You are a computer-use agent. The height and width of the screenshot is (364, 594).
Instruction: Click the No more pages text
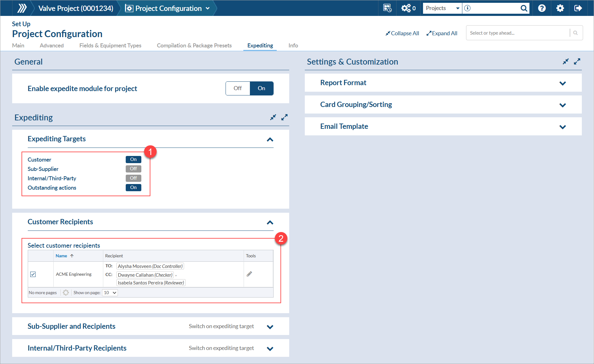[x=43, y=293]
